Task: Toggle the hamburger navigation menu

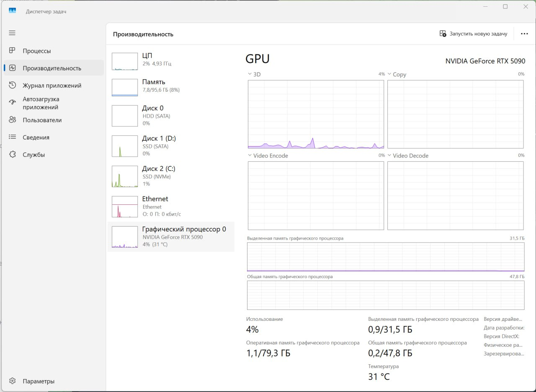Action: (12, 33)
